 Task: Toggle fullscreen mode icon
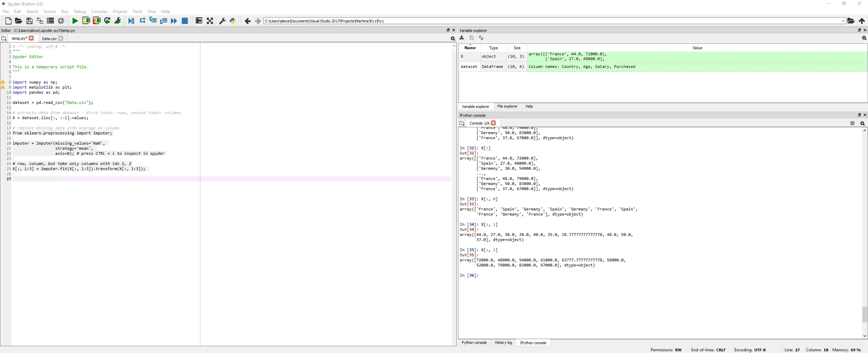[x=210, y=21]
